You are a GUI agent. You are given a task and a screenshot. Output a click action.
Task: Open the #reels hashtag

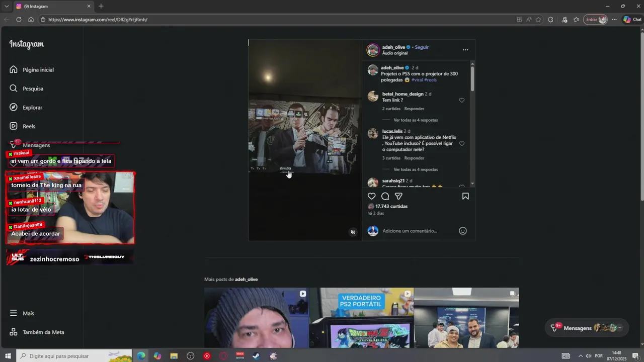click(x=430, y=80)
